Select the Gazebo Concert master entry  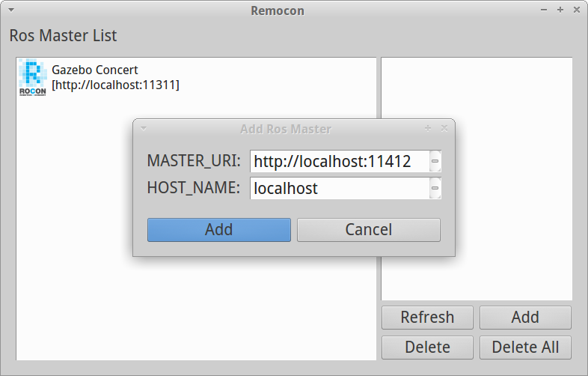[x=115, y=77]
